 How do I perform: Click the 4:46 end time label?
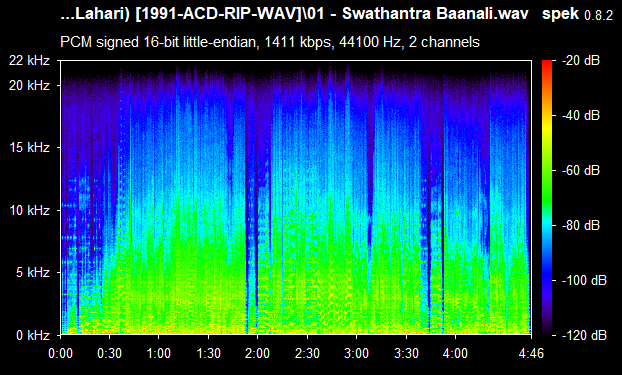coord(531,353)
